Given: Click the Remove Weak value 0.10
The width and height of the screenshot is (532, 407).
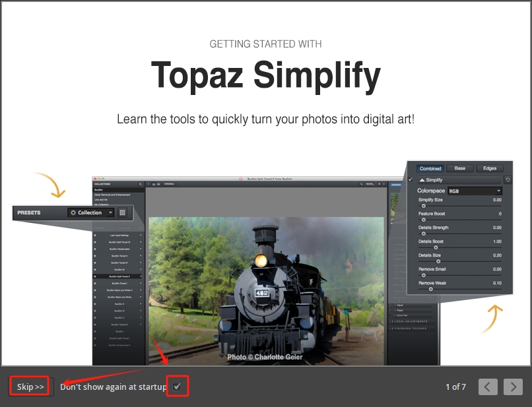Looking at the screenshot, I should (497, 283).
